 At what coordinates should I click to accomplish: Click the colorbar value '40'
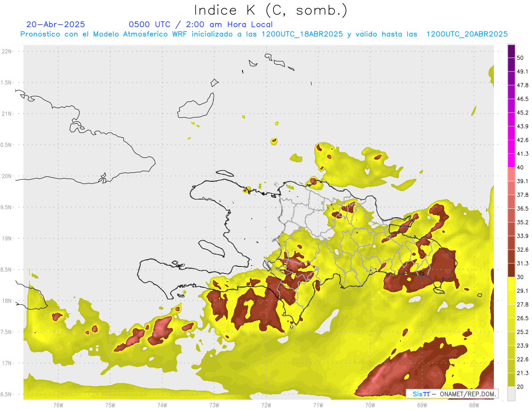(520, 168)
